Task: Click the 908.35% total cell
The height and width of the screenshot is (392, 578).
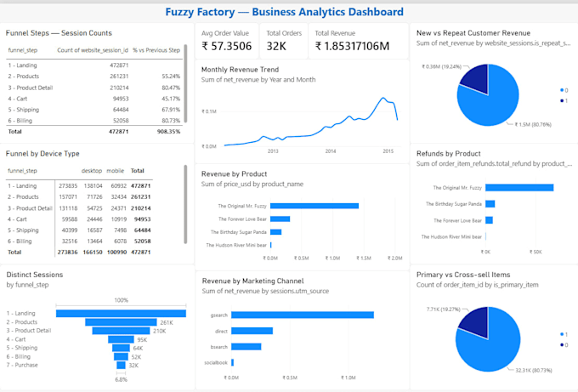Action: [x=169, y=131]
